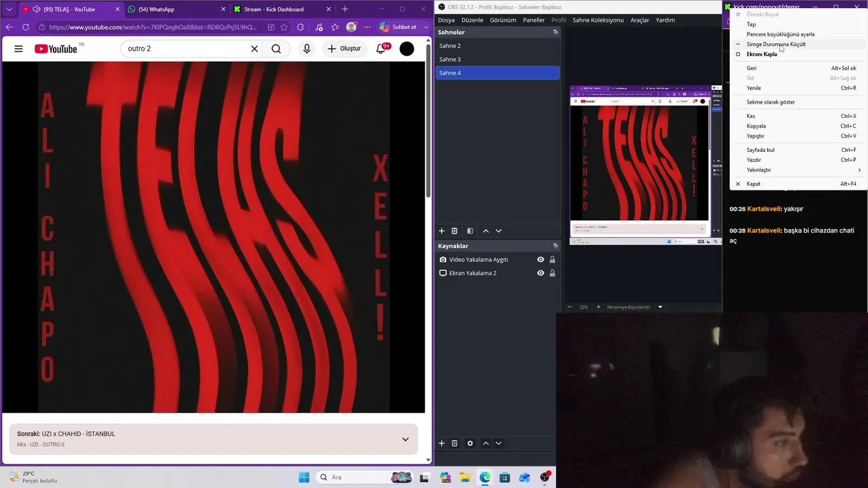Delete the selected source in Kaynaklar
This screenshot has height=488, width=868.
coord(454,443)
